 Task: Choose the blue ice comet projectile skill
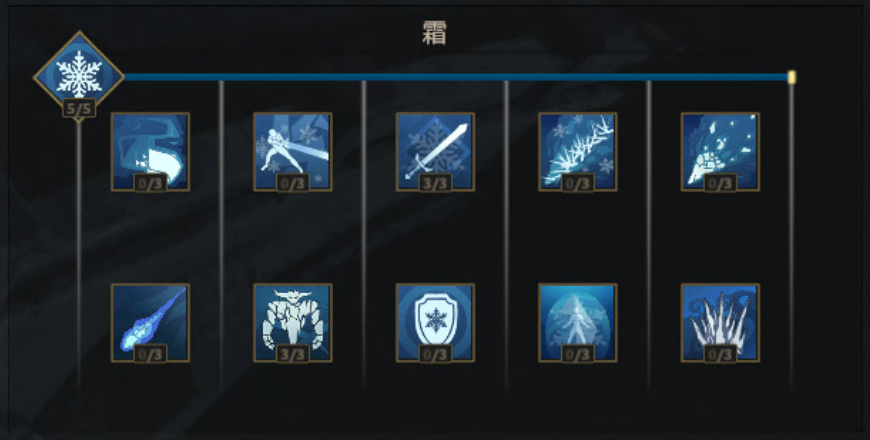[150, 323]
